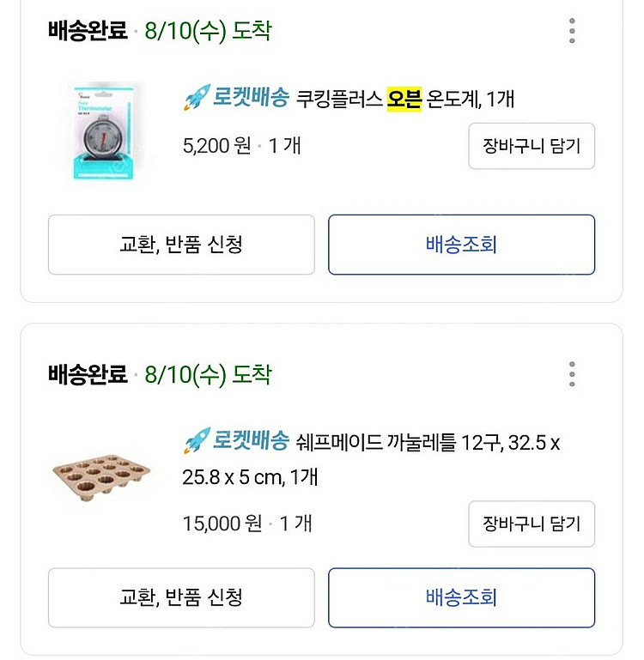Viewport: 644px width, 660px height.
Task: Tap the 로켓배송 label on the thermometer order
Action: tap(250, 98)
